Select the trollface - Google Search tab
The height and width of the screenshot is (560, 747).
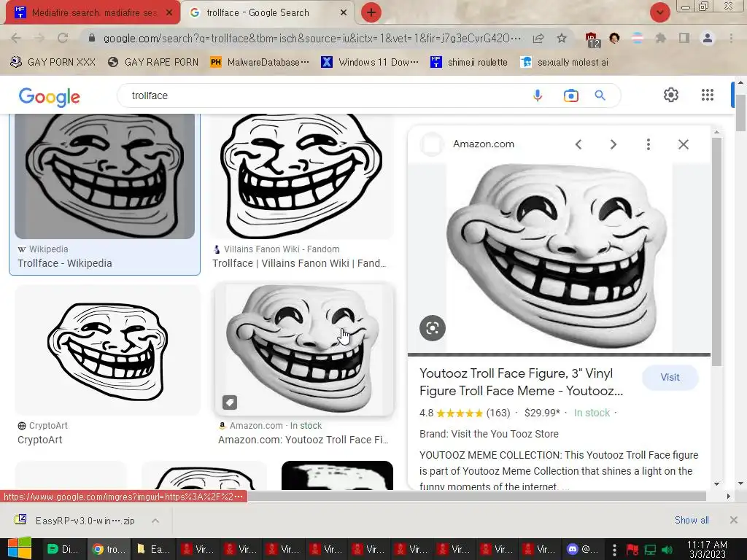[x=267, y=13]
